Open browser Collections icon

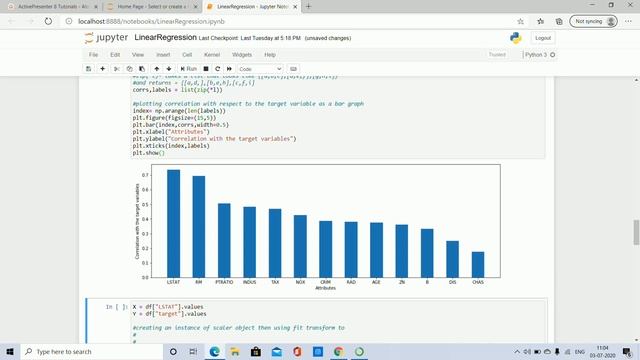(559, 21)
